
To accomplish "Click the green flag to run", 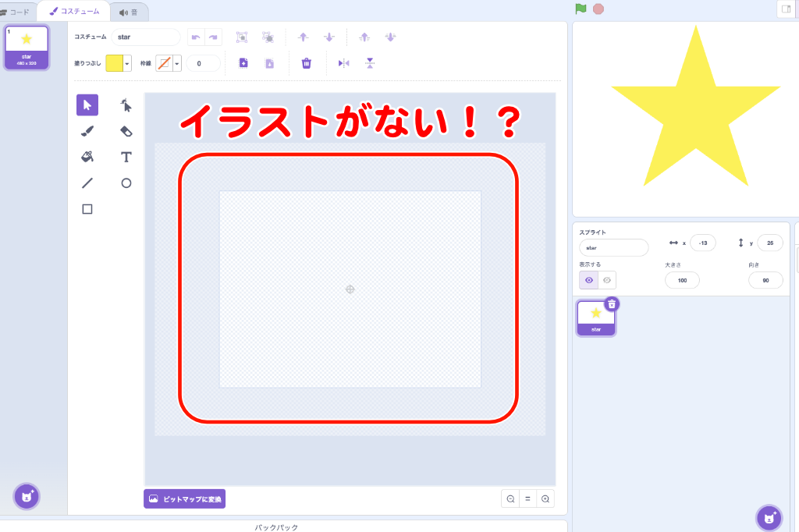I will click(581, 9).
